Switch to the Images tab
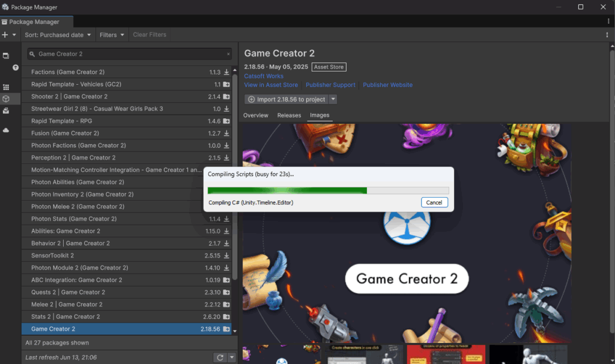 320,115
